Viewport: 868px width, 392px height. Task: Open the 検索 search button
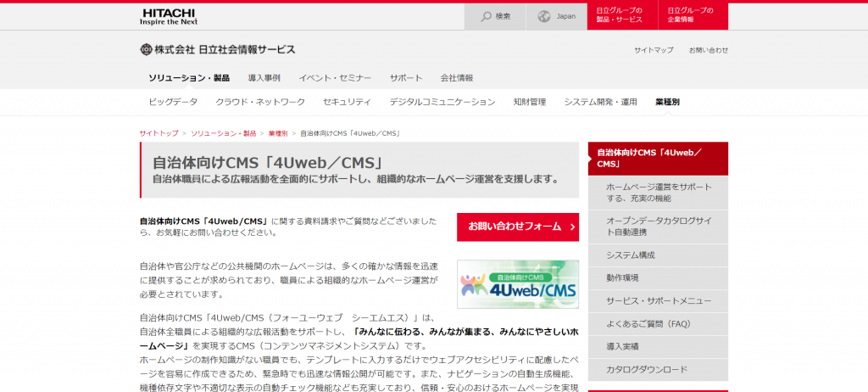click(x=495, y=17)
